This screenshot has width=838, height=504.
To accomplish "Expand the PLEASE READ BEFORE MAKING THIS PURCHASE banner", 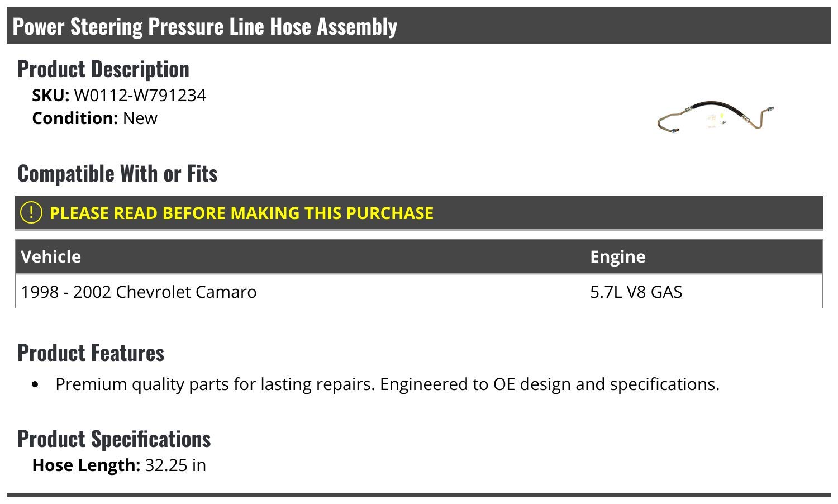I will click(241, 213).
